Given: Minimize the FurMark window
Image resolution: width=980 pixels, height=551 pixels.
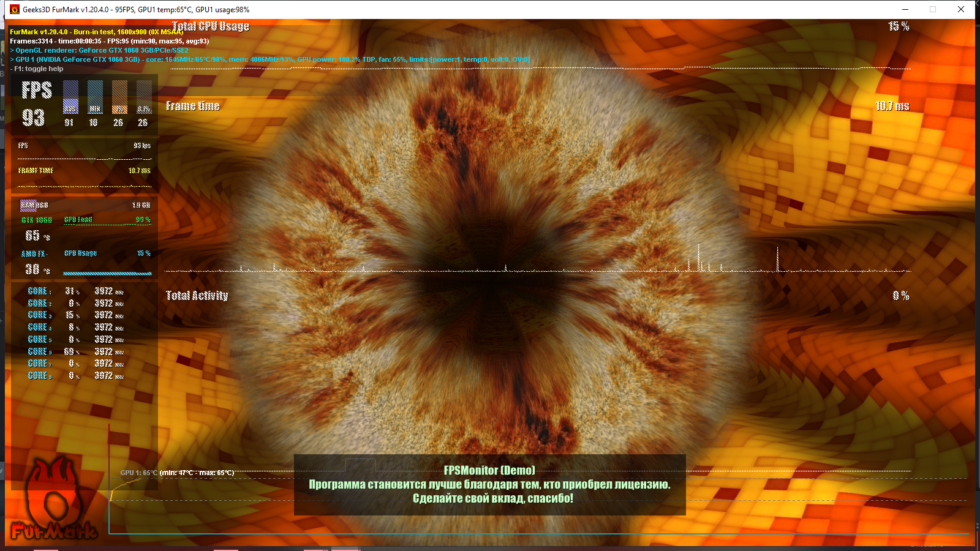Looking at the screenshot, I should [905, 9].
